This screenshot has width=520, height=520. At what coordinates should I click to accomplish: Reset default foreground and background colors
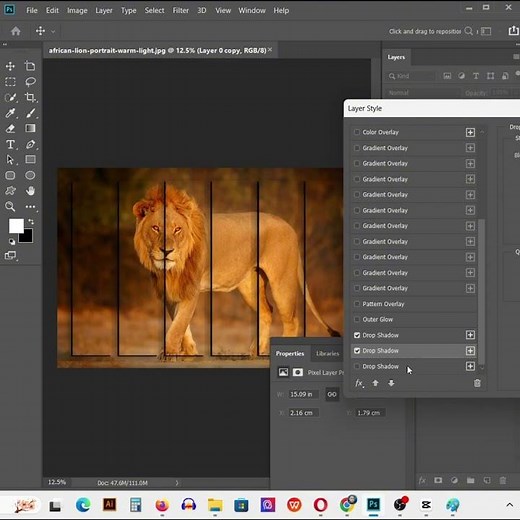pos(12,241)
